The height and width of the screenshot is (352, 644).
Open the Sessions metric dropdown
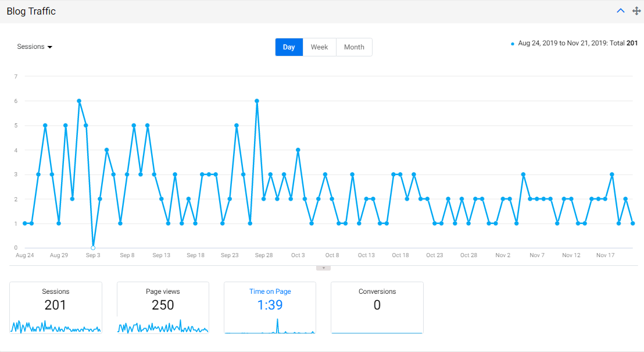click(x=34, y=47)
